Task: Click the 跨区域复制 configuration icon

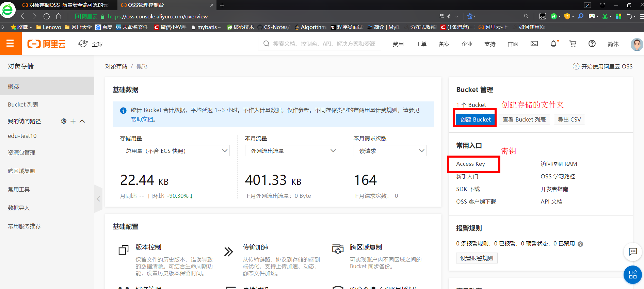Action: click(x=338, y=249)
